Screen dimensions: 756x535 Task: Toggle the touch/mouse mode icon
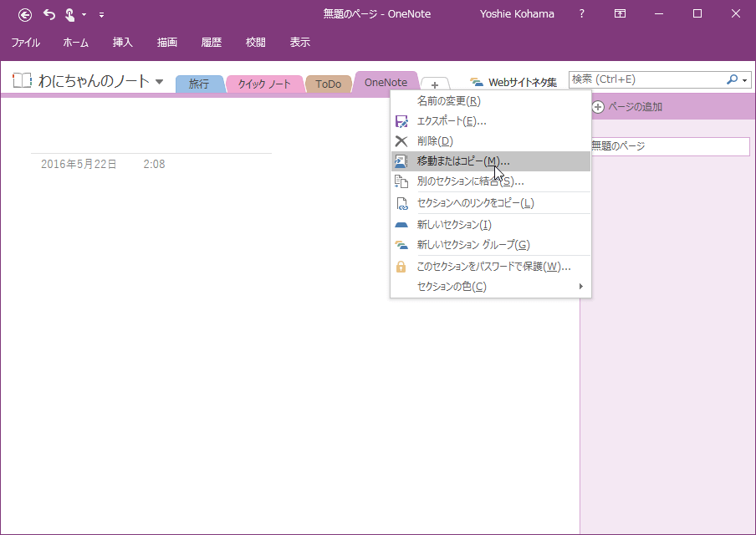(x=70, y=15)
